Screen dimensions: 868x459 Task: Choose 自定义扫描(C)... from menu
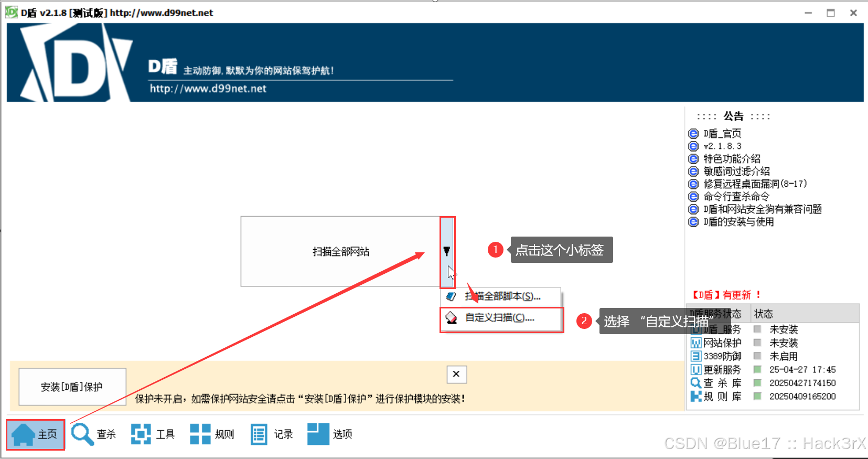click(x=501, y=318)
